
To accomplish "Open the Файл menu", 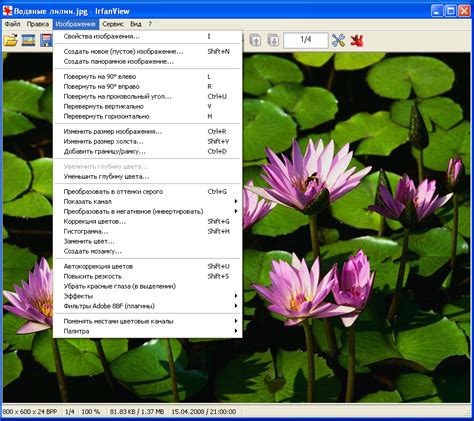I will (x=12, y=24).
